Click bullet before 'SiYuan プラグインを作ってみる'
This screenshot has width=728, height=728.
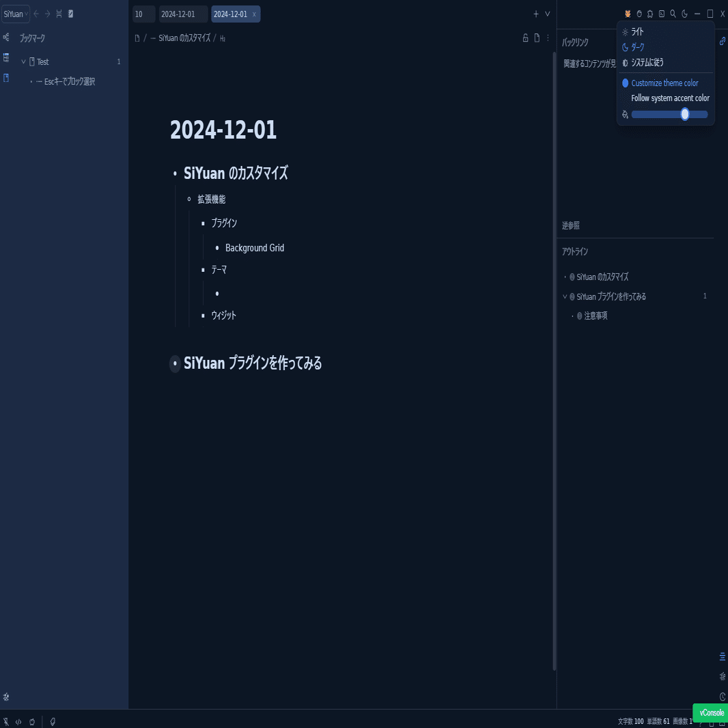point(175,363)
